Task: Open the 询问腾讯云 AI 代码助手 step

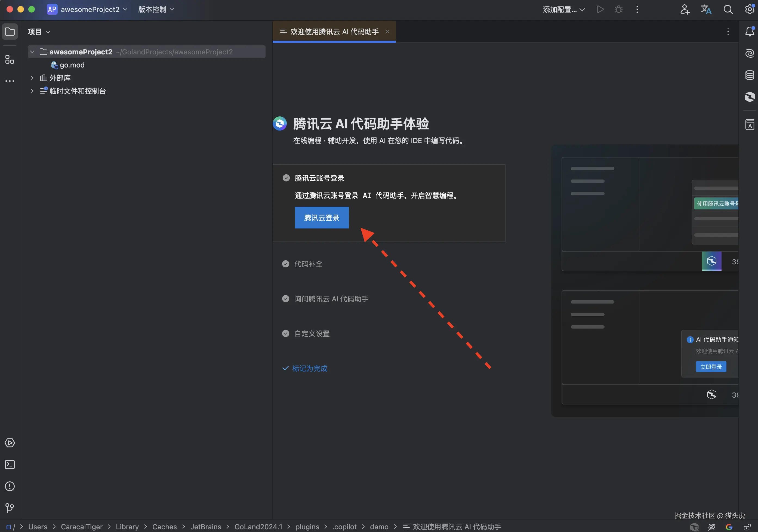Action: click(331, 299)
